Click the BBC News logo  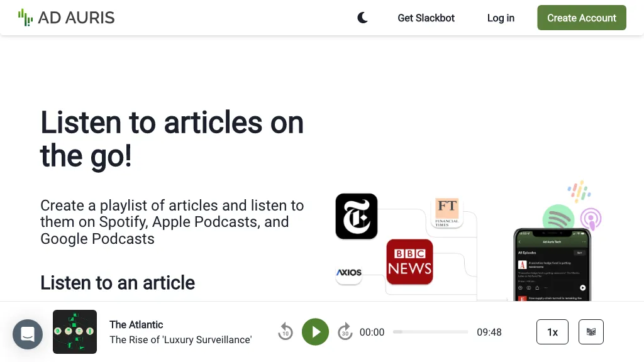click(409, 262)
